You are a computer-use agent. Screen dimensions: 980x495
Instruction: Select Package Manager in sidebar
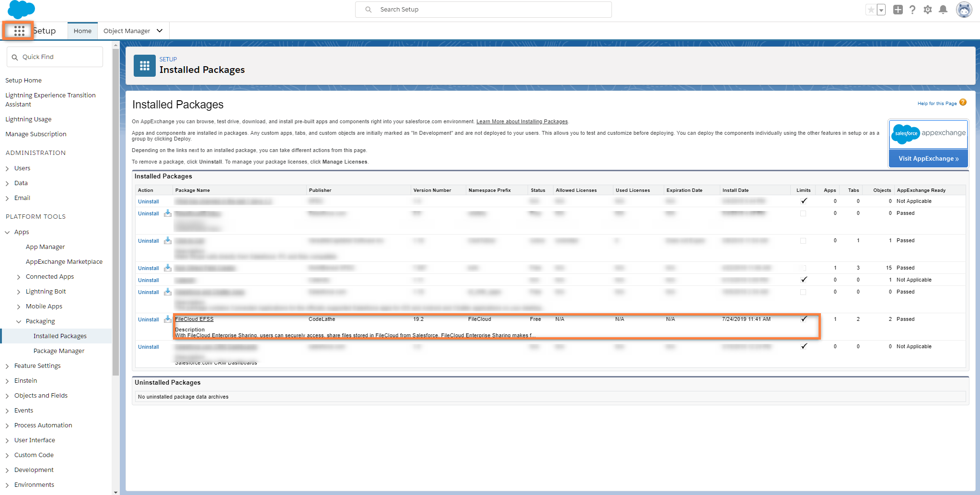(58, 351)
